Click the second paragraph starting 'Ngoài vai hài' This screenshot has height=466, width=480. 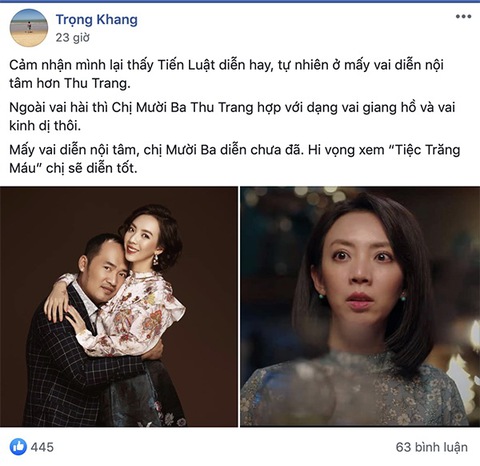click(232, 117)
